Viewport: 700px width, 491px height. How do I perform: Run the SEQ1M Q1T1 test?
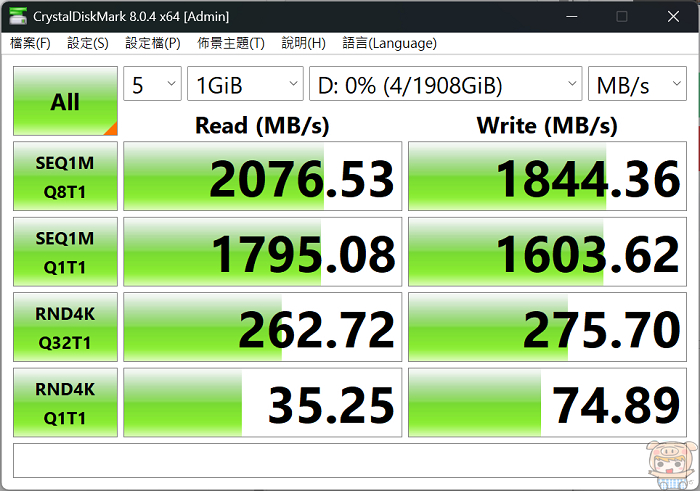point(65,252)
